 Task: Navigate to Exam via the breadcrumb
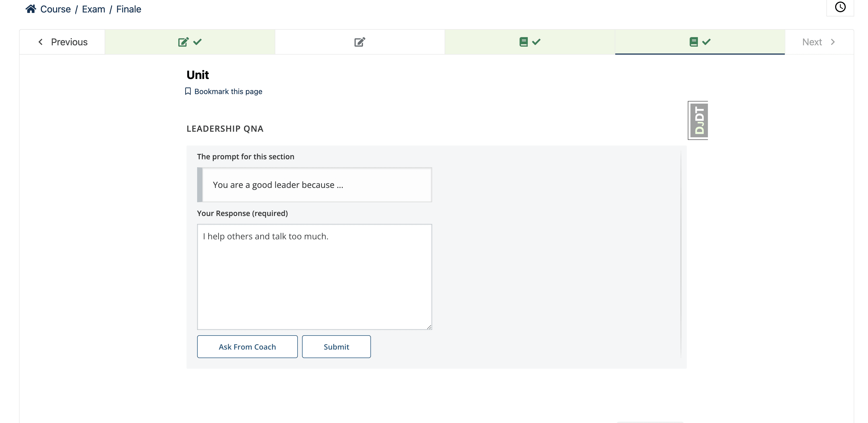(93, 9)
